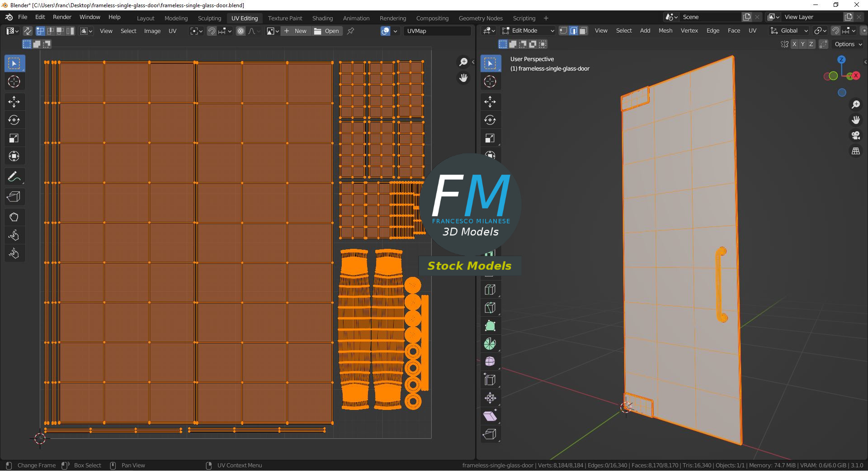Screen dimensions: 868x471
Task: Toggle X axis mirror
Action: point(794,44)
